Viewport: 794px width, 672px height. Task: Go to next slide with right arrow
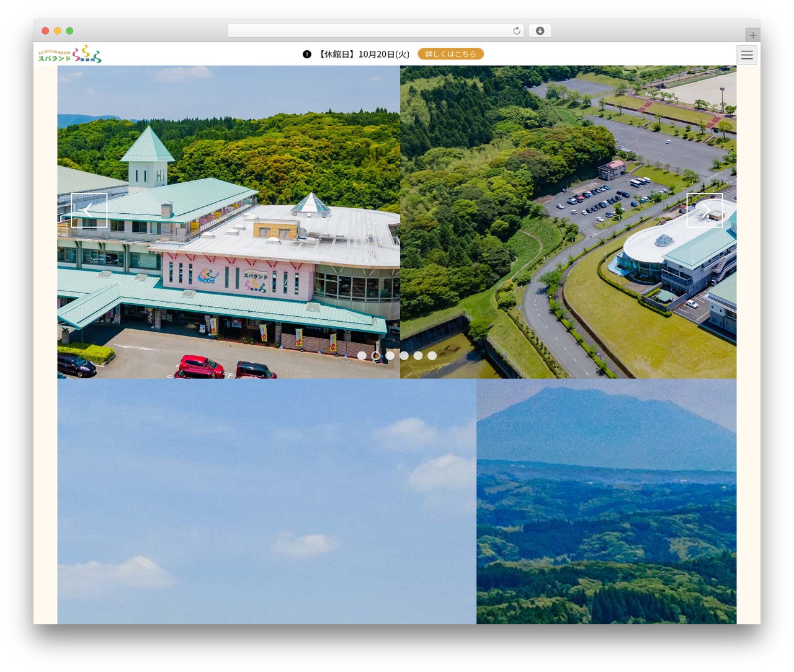[x=705, y=210]
